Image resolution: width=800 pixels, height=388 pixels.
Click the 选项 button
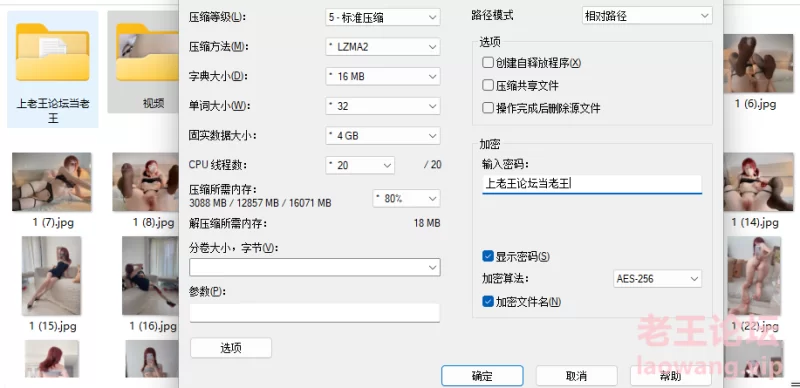click(231, 348)
